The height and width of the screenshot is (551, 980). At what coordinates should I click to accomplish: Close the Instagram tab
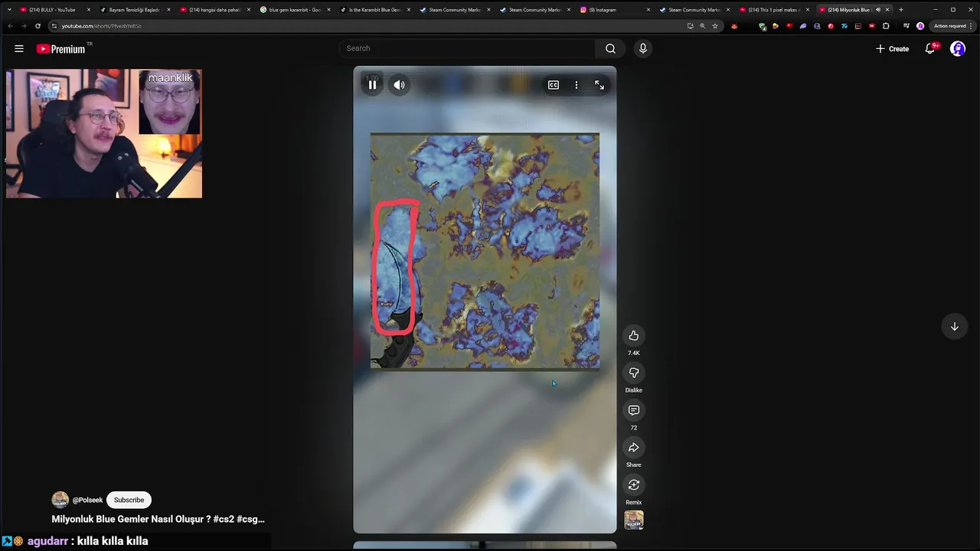(x=648, y=10)
